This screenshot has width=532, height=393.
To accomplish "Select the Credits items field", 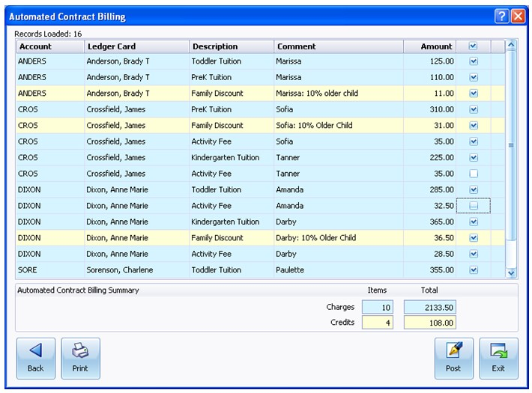I will 378,323.
